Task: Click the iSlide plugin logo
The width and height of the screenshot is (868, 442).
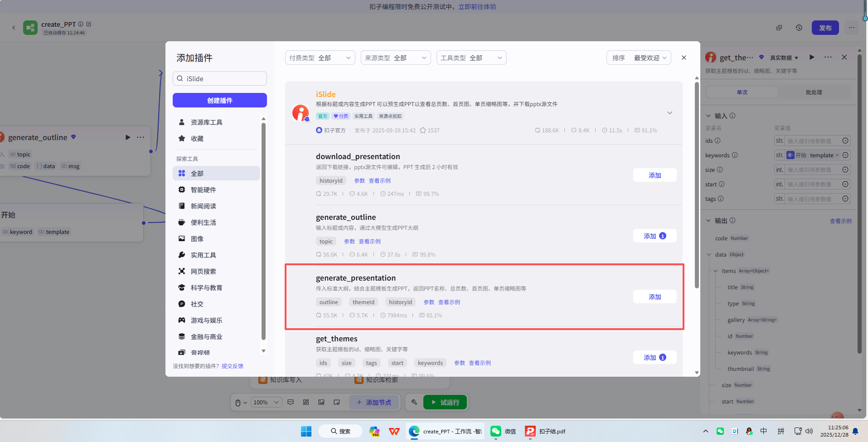Action: click(301, 112)
